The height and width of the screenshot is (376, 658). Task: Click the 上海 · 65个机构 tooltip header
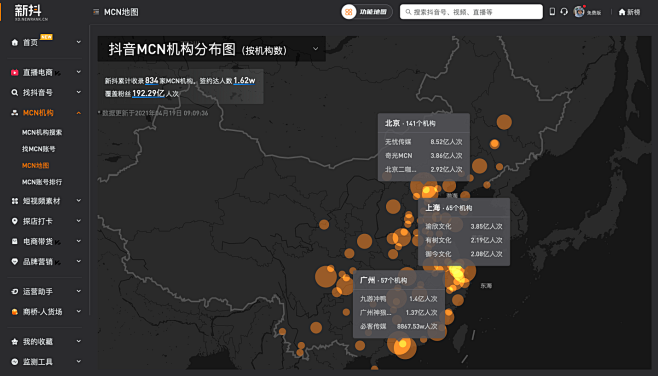pyautogui.click(x=449, y=208)
